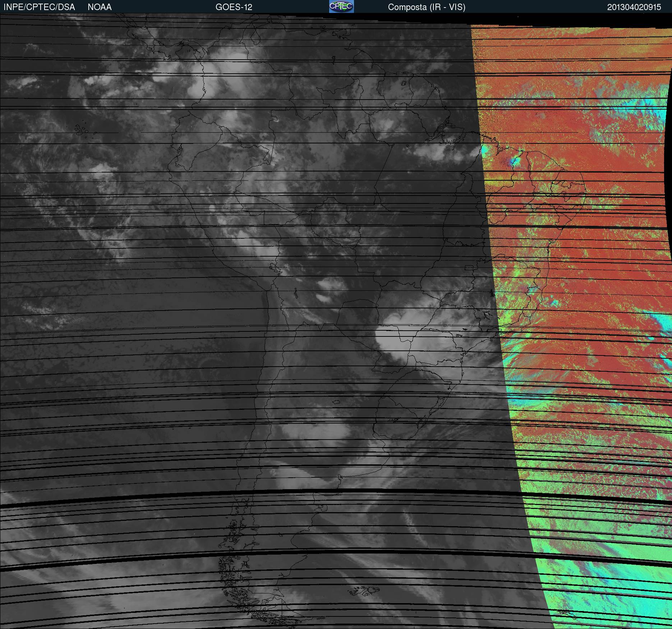Click the Composta (IR - VIS) title
The width and height of the screenshot is (672, 629).
(x=427, y=7)
